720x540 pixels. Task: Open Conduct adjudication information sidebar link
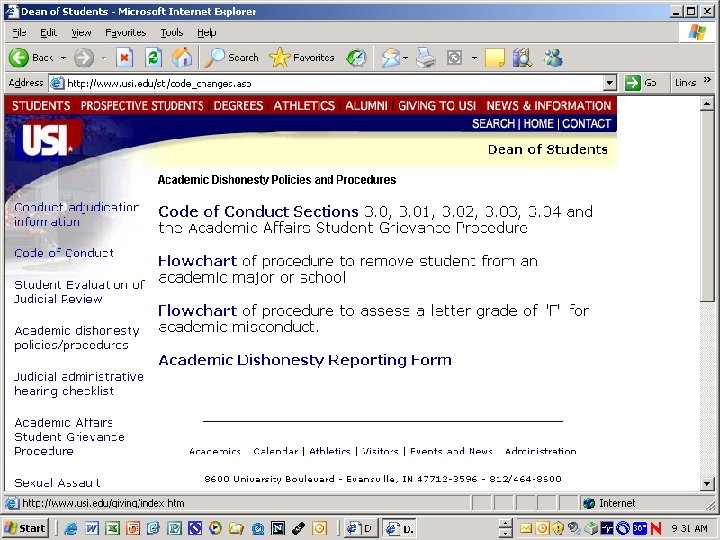coord(76,214)
